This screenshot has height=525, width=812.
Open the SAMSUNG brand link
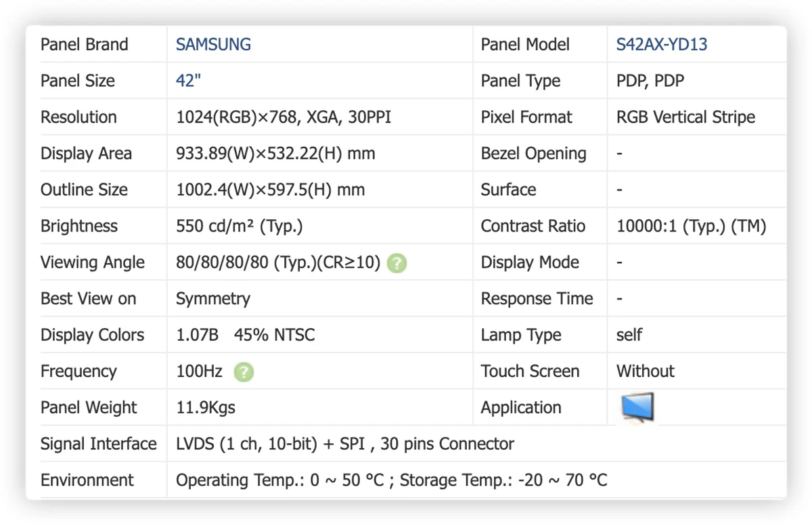pyautogui.click(x=213, y=45)
